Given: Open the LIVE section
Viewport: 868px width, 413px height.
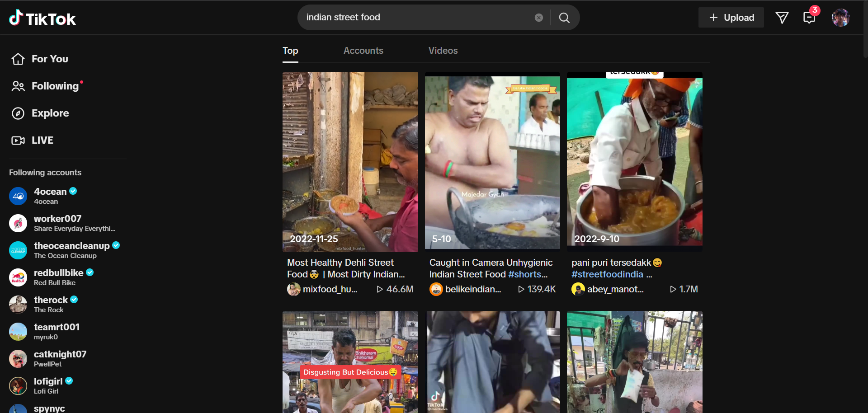Looking at the screenshot, I should click(42, 141).
